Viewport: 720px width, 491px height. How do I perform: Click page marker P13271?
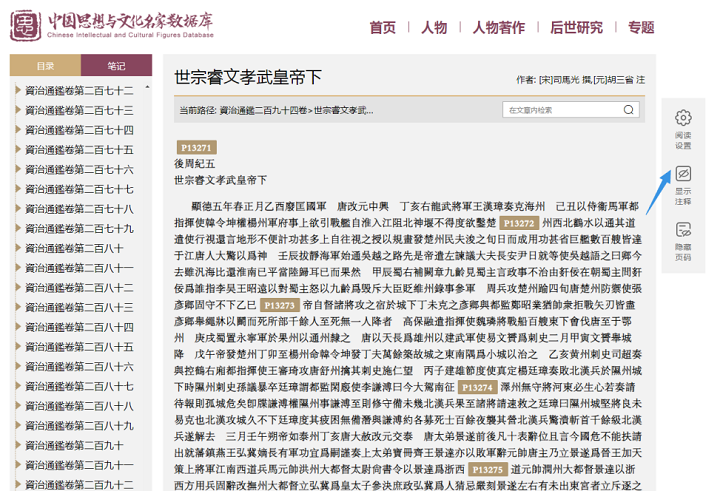click(196, 148)
